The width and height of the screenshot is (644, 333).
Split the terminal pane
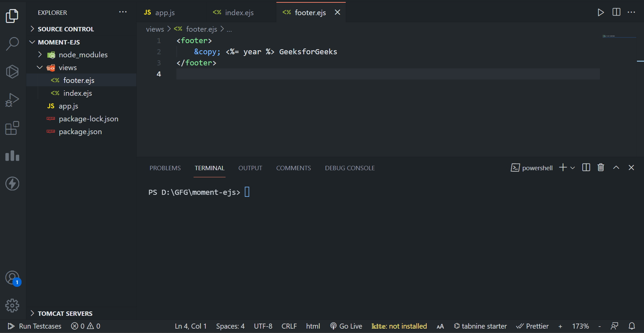coord(586,168)
